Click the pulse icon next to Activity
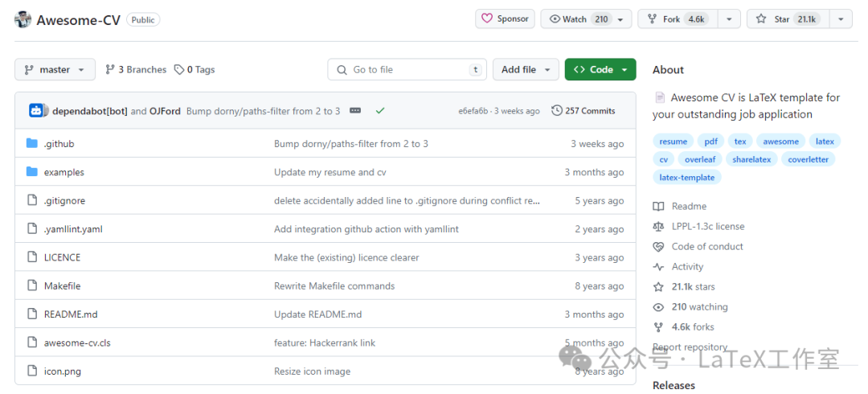868x394 pixels. pyautogui.click(x=658, y=266)
